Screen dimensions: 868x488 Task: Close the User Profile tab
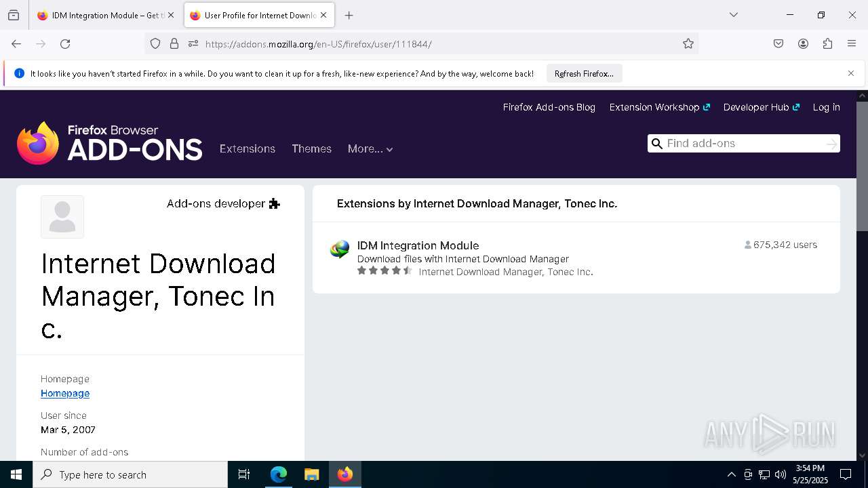(x=324, y=15)
